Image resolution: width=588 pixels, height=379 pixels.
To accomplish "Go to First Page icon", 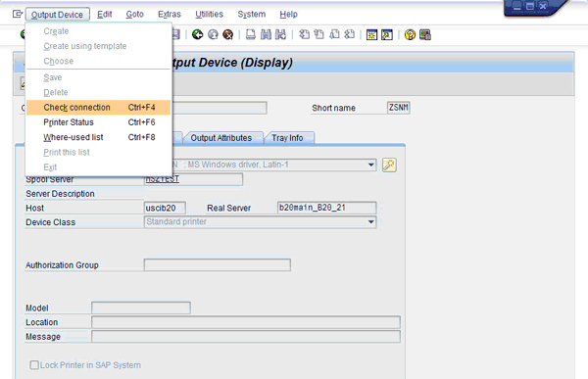I will [x=304, y=35].
